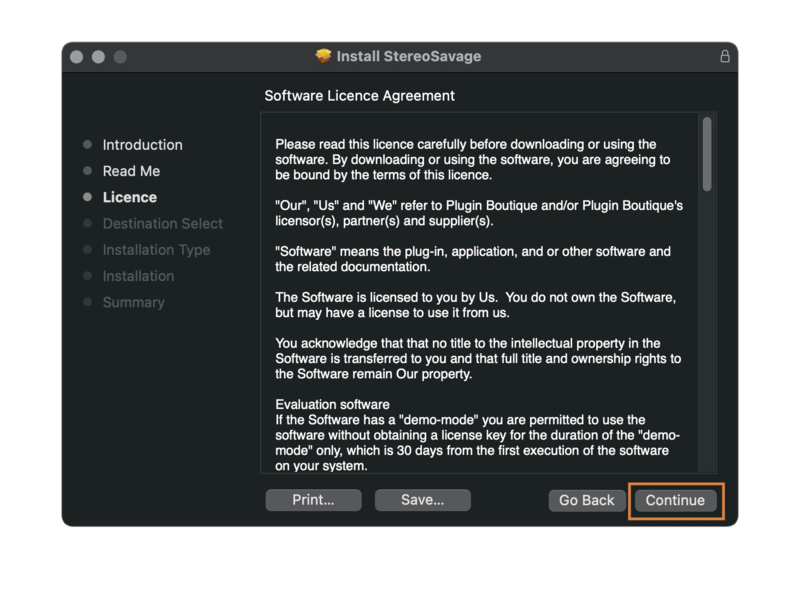This screenshot has width=800, height=608.
Task: Click the Destination Select step
Action: point(162,223)
